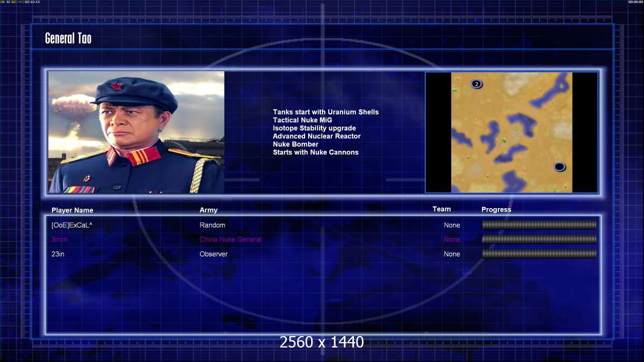Click the Team column header
This screenshot has height=362, width=644.
coord(442,209)
